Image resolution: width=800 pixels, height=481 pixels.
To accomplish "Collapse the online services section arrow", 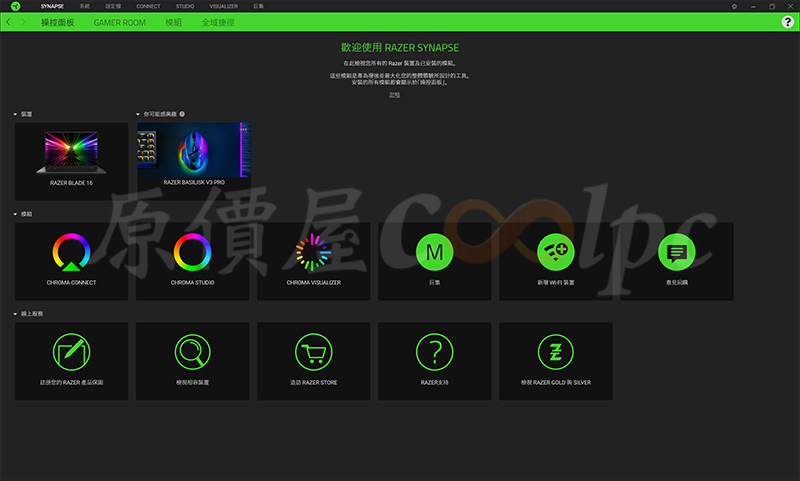I will [x=15, y=314].
